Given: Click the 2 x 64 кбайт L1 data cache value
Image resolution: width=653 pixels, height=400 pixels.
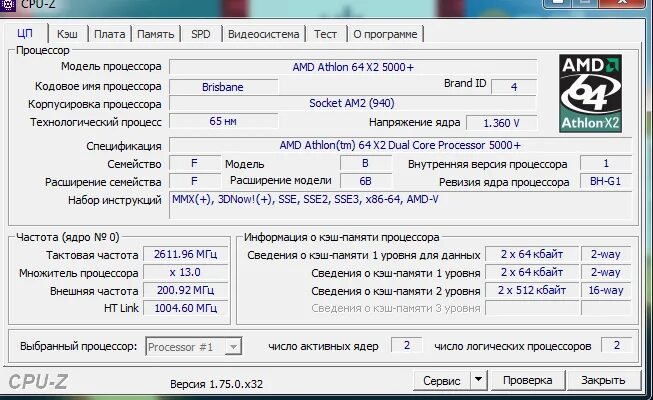Looking at the screenshot, I should [x=532, y=254].
